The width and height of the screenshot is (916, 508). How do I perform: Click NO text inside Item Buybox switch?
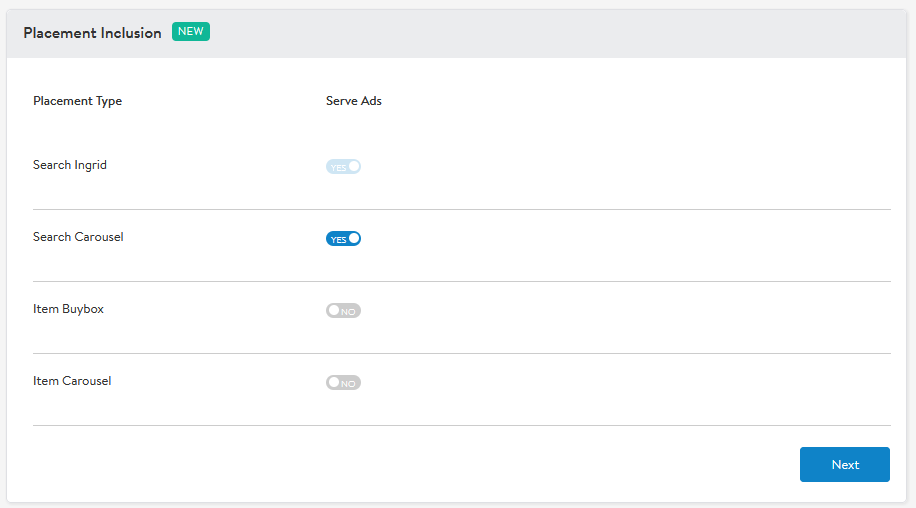pyautogui.click(x=349, y=312)
